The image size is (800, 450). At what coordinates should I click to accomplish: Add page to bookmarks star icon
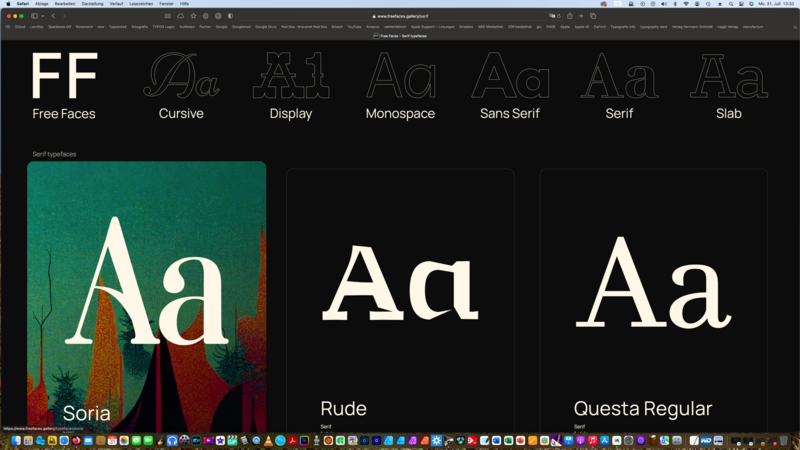[193, 16]
